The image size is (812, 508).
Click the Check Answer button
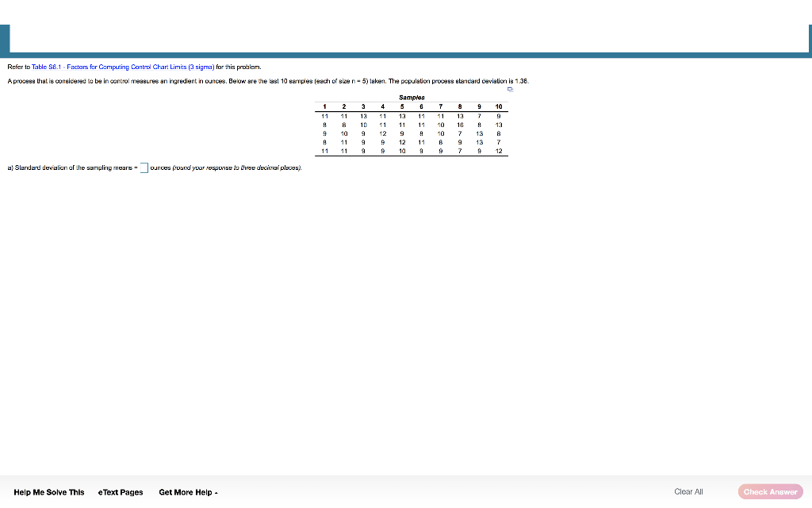click(770, 491)
